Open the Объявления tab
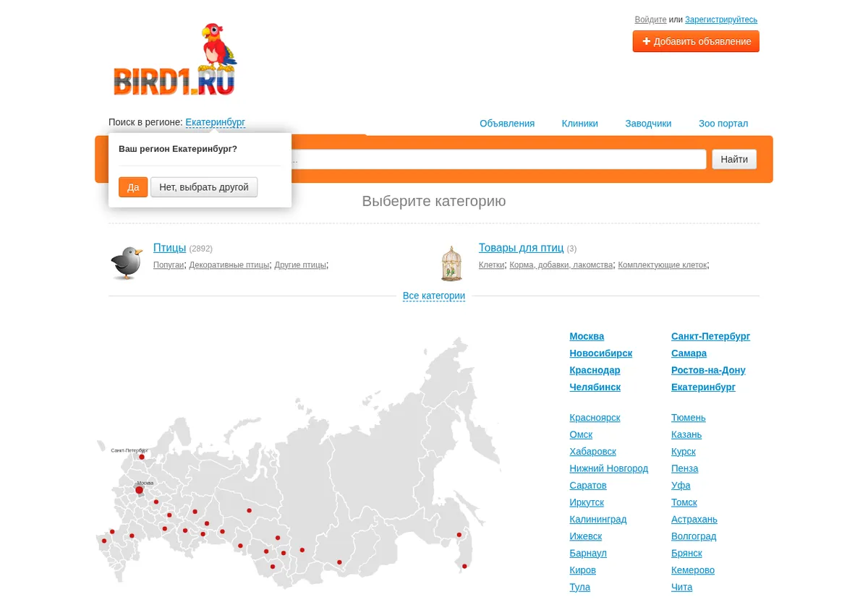The width and height of the screenshot is (868, 610). tap(507, 124)
